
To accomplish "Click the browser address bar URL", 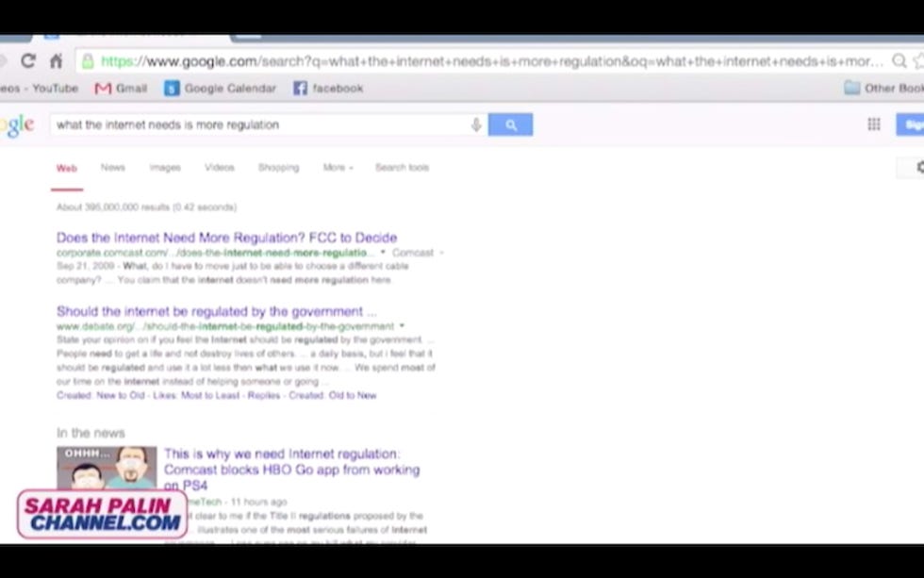I will point(491,61).
